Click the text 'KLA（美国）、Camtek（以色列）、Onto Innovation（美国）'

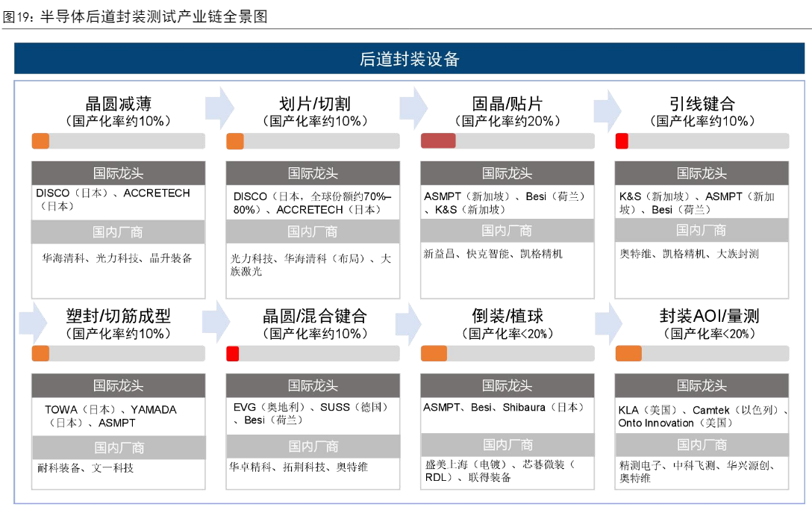(x=703, y=416)
